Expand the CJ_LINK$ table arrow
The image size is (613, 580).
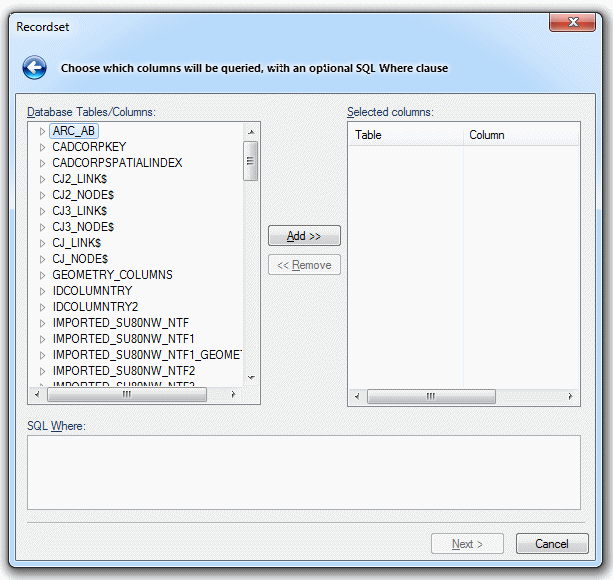[x=42, y=243]
